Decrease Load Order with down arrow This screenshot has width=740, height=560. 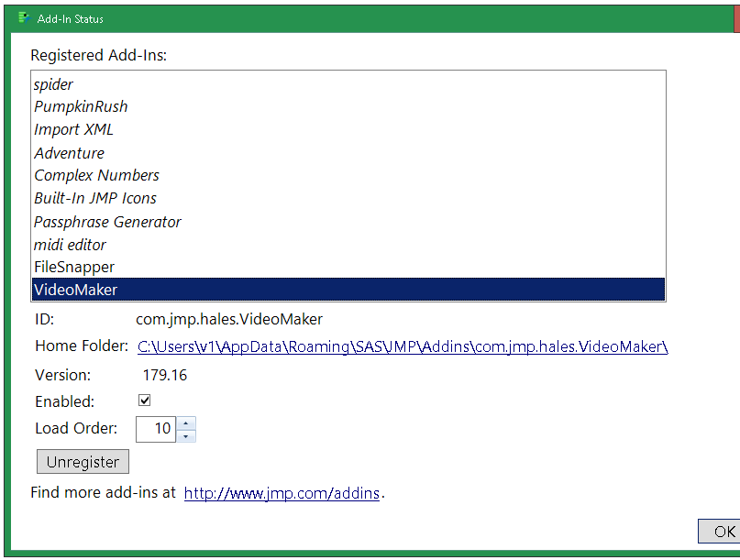(186, 436)
